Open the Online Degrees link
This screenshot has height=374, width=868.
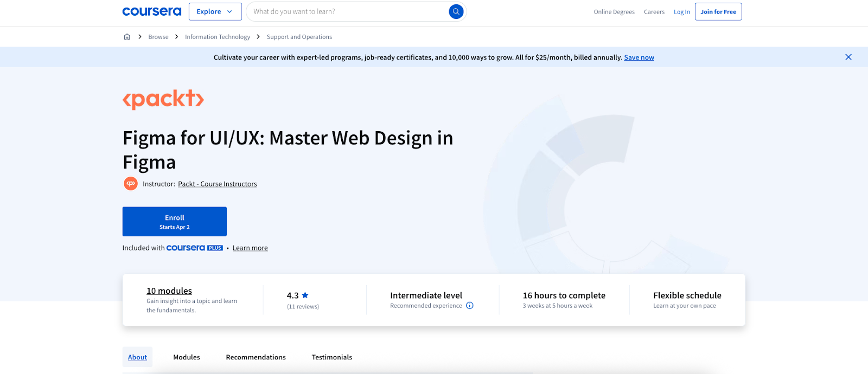click(x=614, y=12)
